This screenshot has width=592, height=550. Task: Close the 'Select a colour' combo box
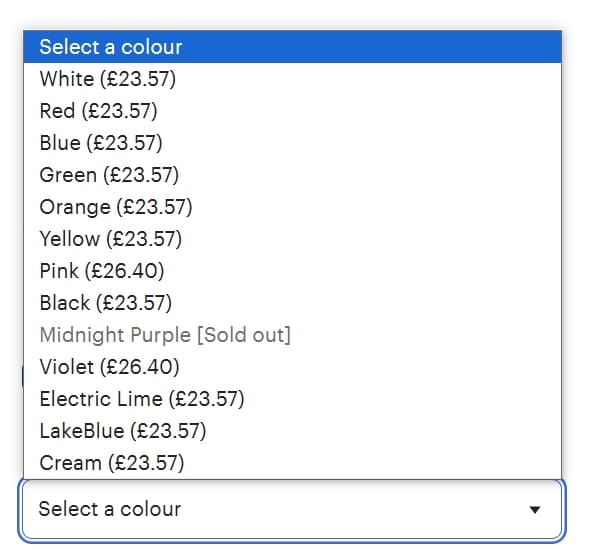click(x=292, y=510)
